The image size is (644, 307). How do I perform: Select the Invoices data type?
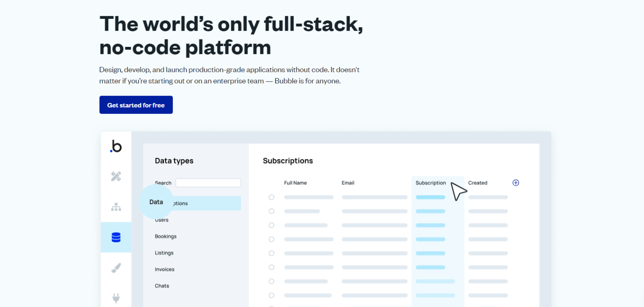coord(164,269)
